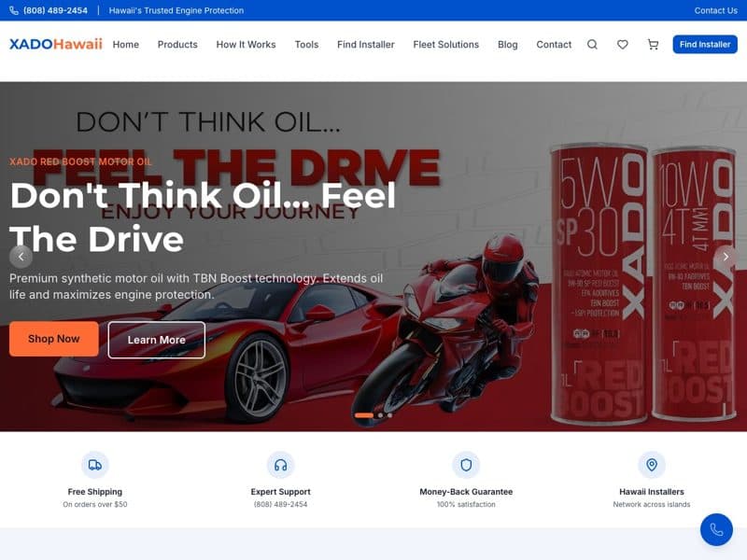747x560 pixels.
Task: Open the shopping cart icon
Action: 653,44
